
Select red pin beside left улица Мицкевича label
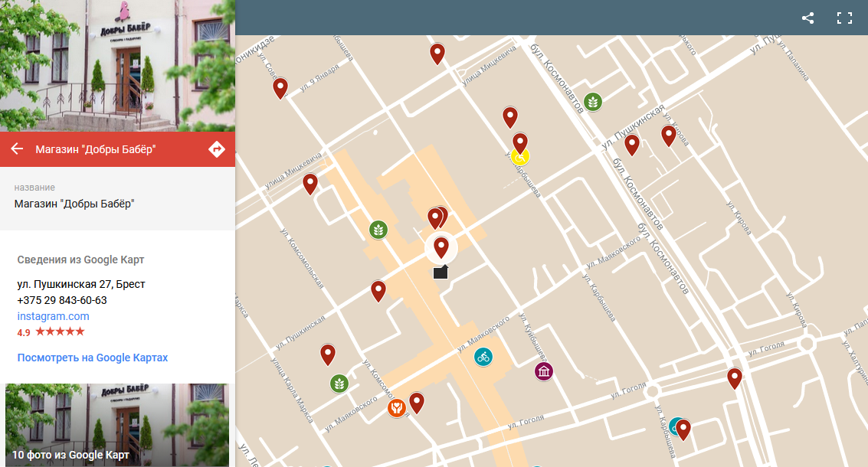310,184
